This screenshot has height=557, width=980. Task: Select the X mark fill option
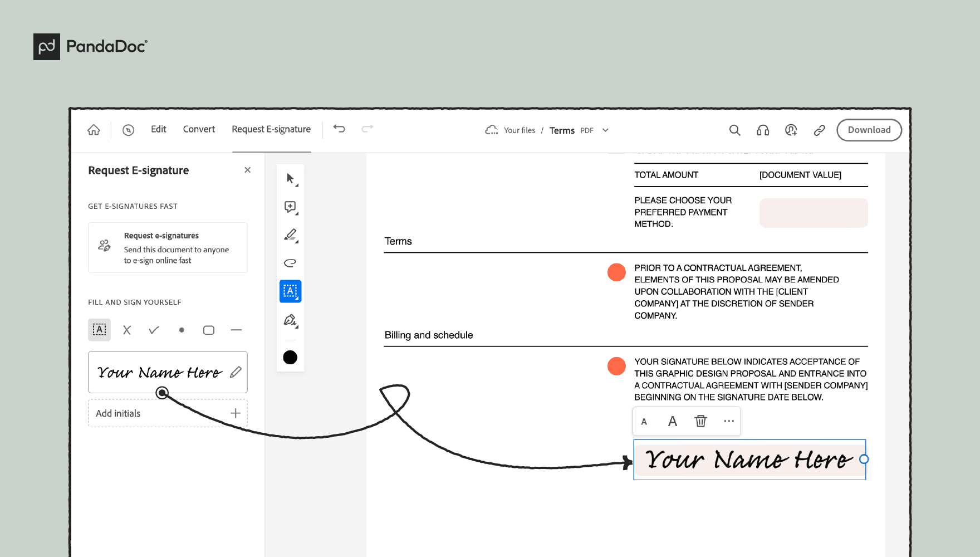[126, 330]
